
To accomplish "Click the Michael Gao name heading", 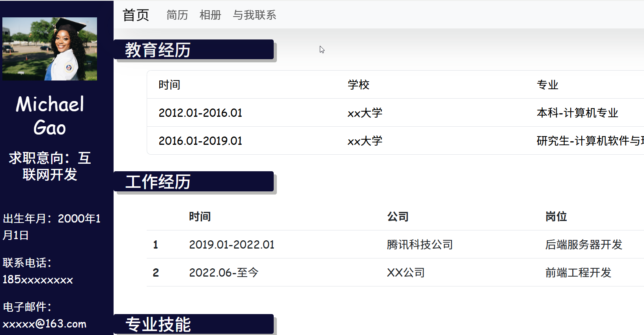I will (x=50, y=116).
